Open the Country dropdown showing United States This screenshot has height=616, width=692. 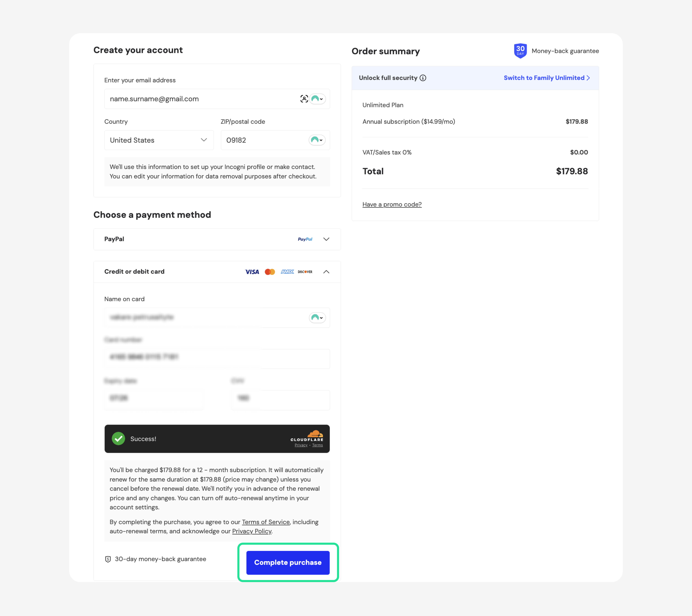point(159,140)
